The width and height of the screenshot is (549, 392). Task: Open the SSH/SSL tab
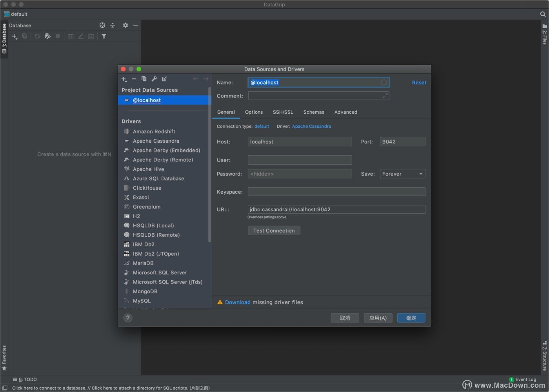(283, 112)
